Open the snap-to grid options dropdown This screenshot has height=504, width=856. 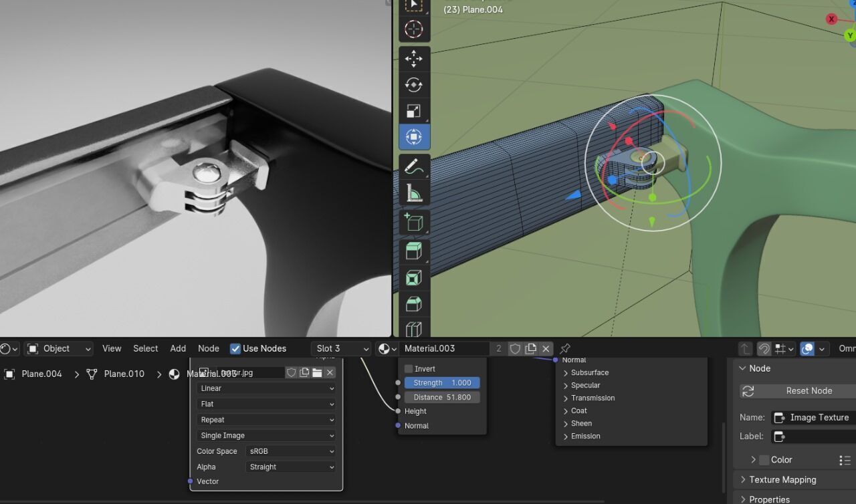coord(784,349)
